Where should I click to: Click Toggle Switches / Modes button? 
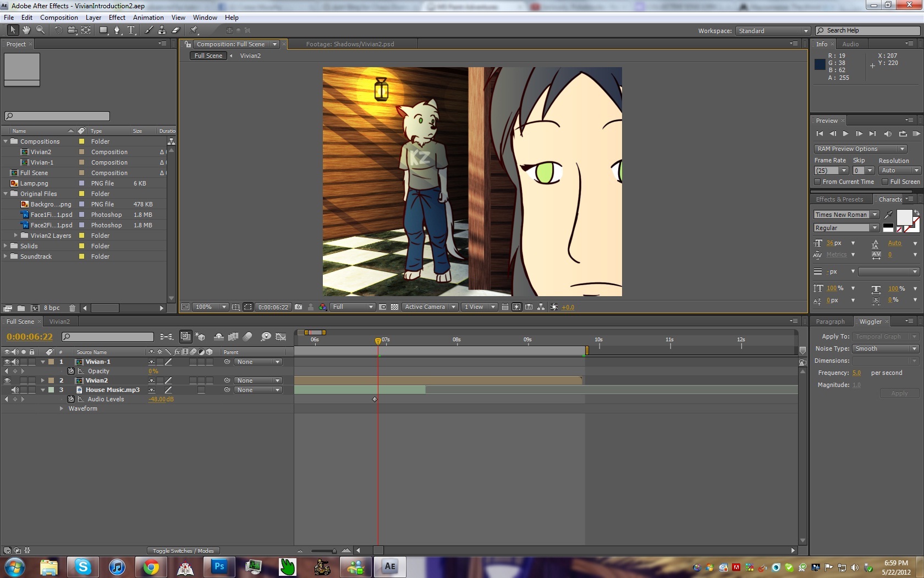(x=183, y=550)
